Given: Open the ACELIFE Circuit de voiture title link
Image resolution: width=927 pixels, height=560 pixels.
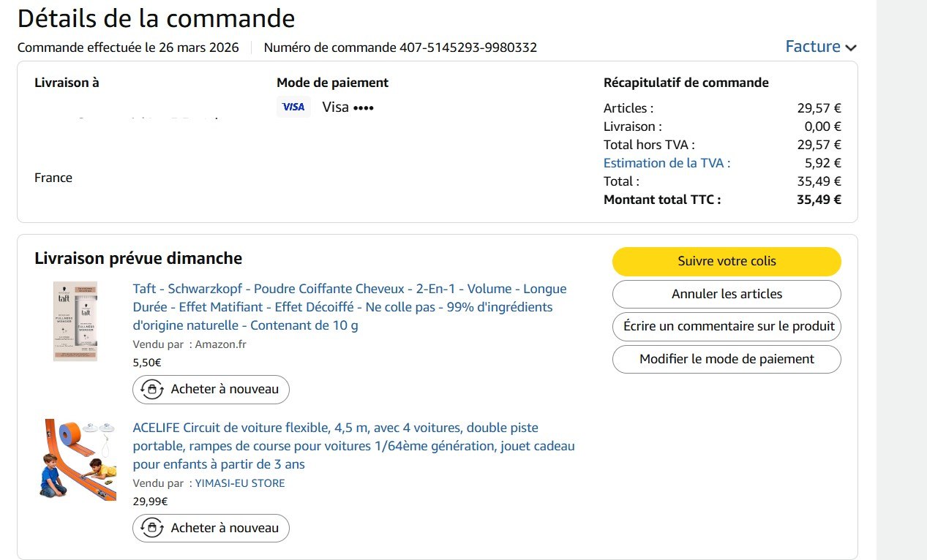Looking at the screenshot, I should pyautogui.click(x=353, y=446).
